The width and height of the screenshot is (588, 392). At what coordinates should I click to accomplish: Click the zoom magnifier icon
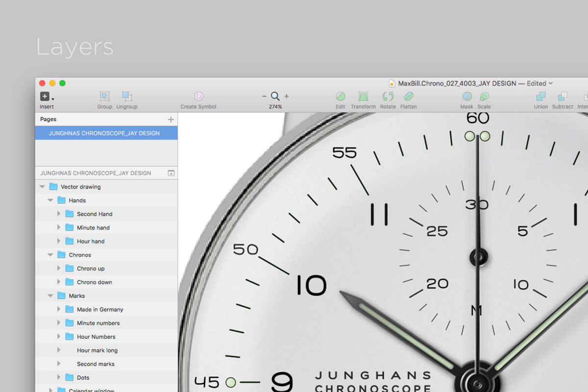coord(275,97)
